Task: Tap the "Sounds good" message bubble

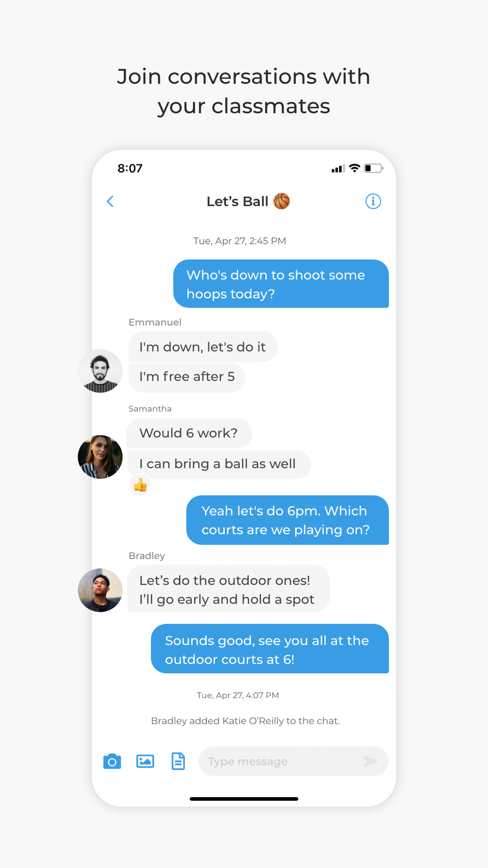Action: (x=270, y=649)
